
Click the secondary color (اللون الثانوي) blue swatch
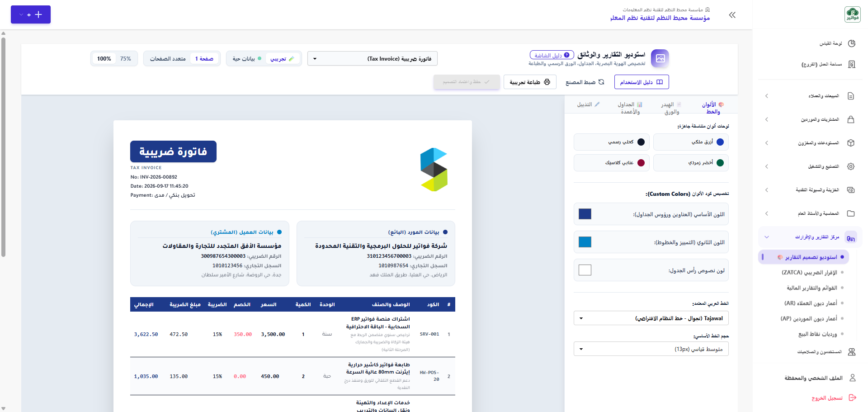(585, 242)
